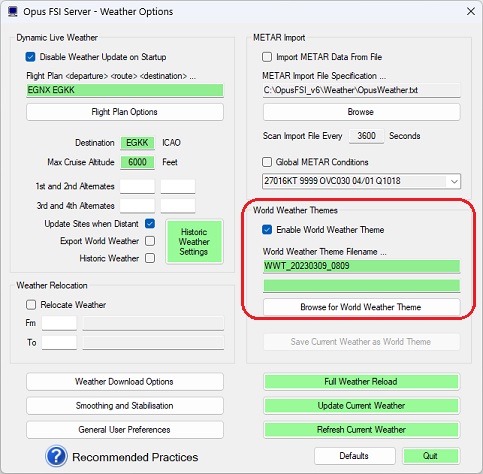Enable the Export World Weather checkbox
483x474 pixels.
coord(150,241)
